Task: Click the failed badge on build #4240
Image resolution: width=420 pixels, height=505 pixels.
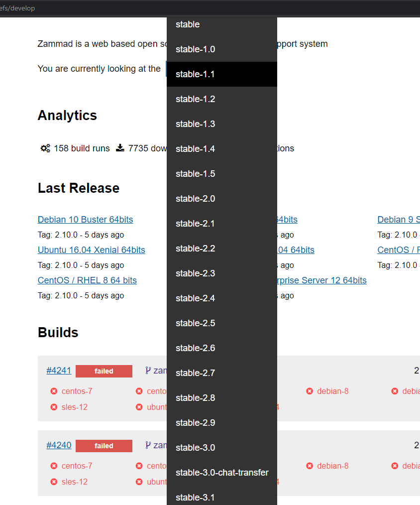Action: pyautogui.click(x=104, y=446)
